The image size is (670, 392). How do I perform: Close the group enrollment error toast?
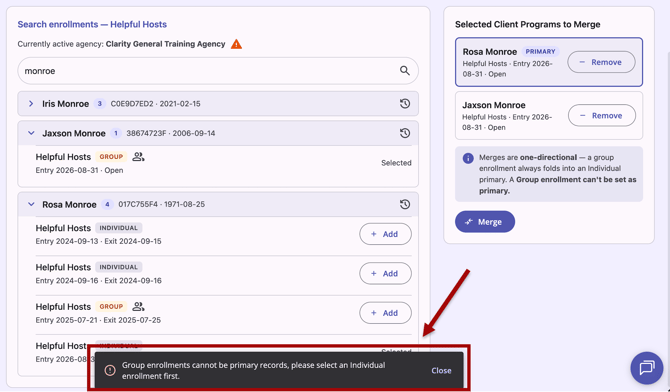click(x=441, y=371)
